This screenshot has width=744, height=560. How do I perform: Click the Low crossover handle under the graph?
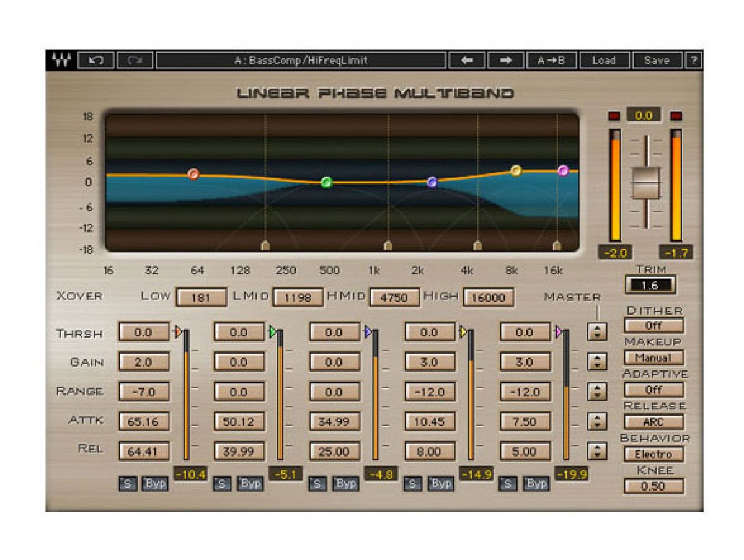pyautogui.click(x=265, y=246)
